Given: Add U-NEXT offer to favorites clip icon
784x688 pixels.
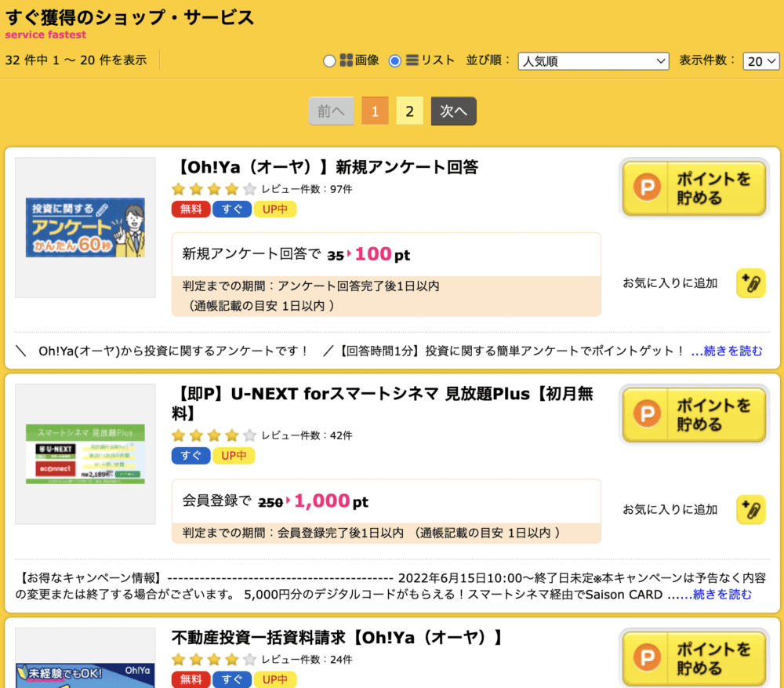Looking at the screenshot, I should tap(750, 509).
